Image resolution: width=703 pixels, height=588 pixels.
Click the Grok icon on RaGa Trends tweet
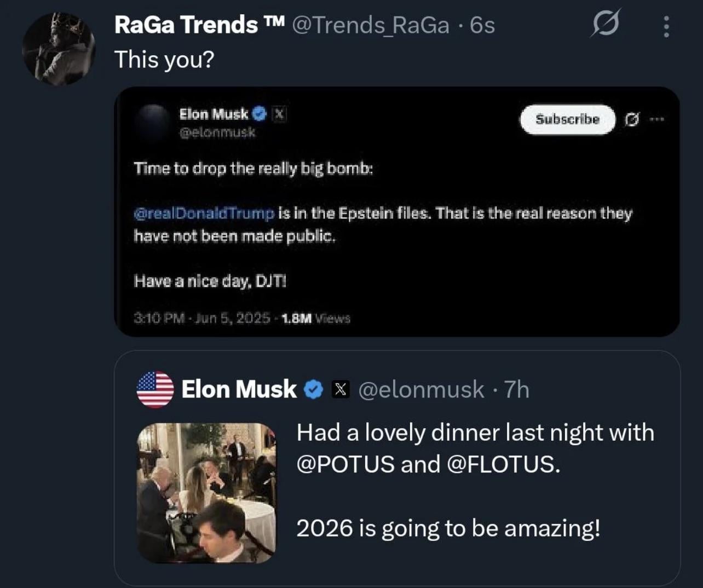(x=606, y=25)
